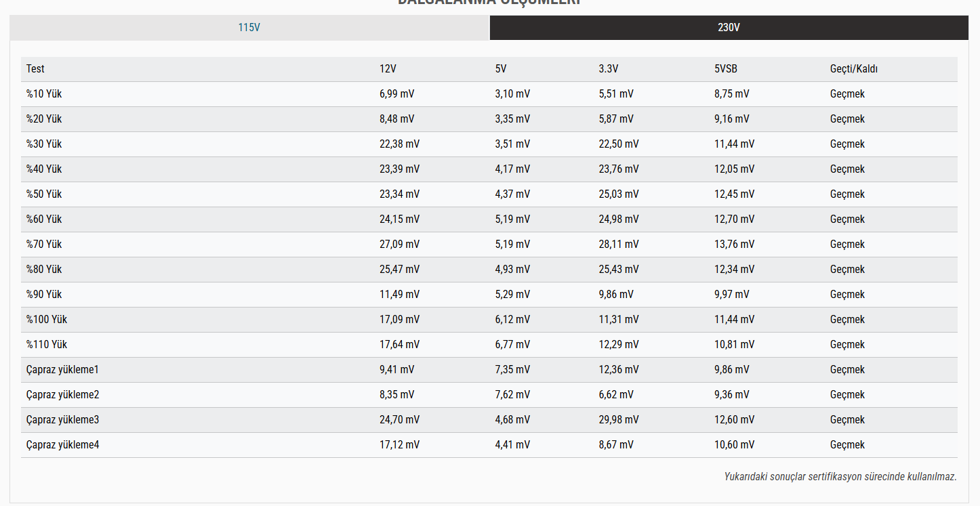Viewport: 980px width, 506px height.
Task: Click the 22,50 mV cell
Action: coord(619,144)
